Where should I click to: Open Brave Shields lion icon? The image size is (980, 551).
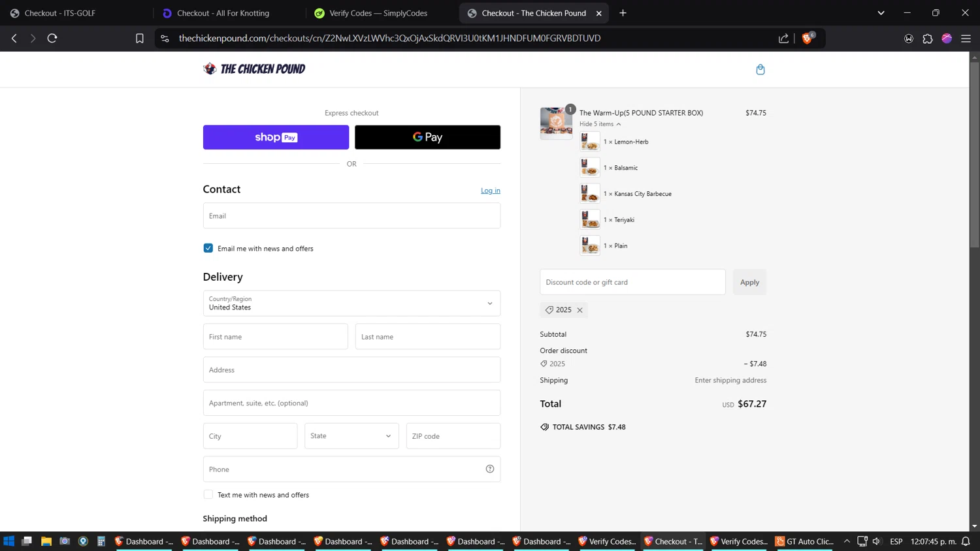pos(808,38)
